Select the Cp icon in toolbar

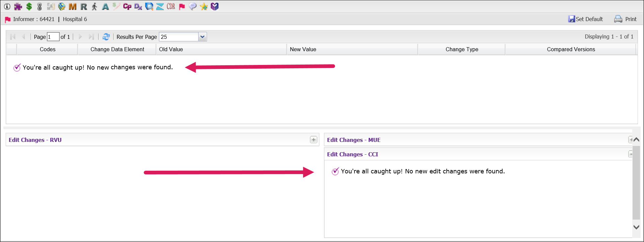pyautogui.click(x=127, y=6)
